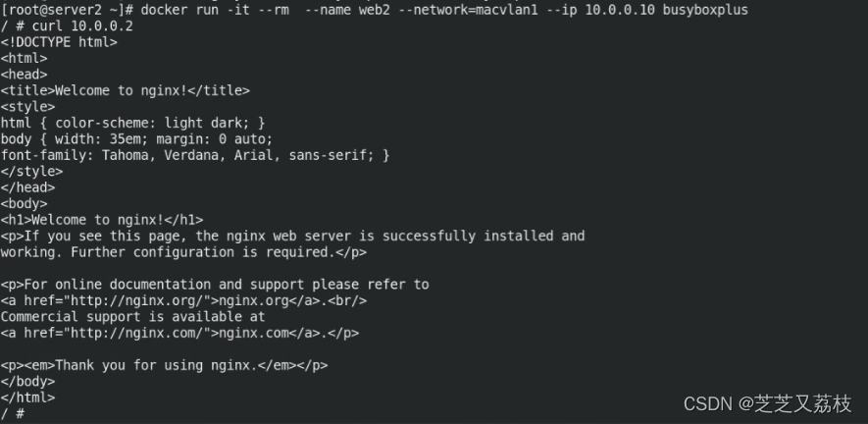Click the body width 35em CSS line
Viewport: 868px width, 424px height.
[137, 138]
